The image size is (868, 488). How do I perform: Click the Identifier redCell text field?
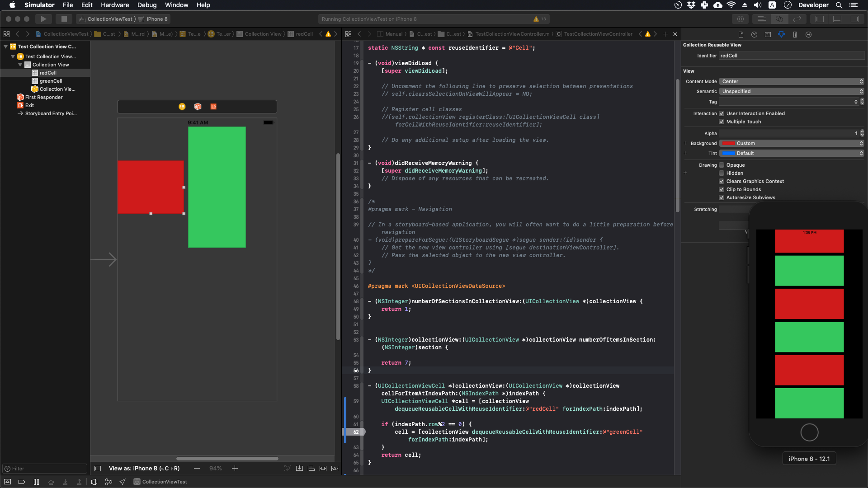(791, 56)
